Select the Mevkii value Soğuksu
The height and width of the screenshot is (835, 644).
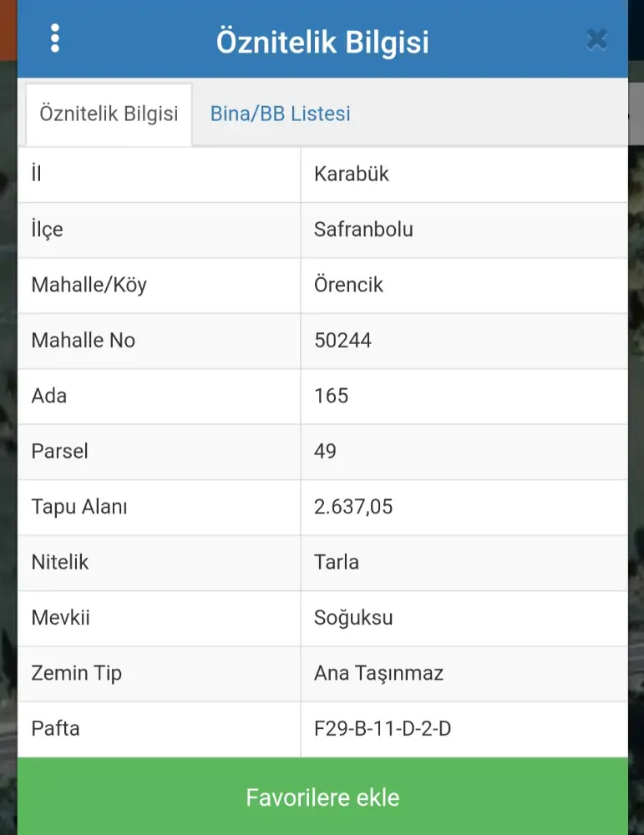pyautogui.click(x=353, y=618)
